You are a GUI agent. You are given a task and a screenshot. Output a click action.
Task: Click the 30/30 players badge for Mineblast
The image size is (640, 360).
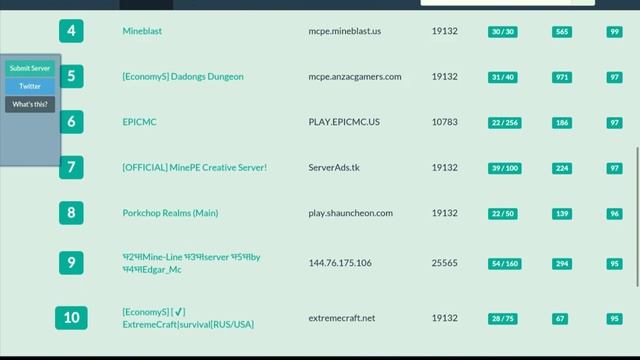point(502,32)
